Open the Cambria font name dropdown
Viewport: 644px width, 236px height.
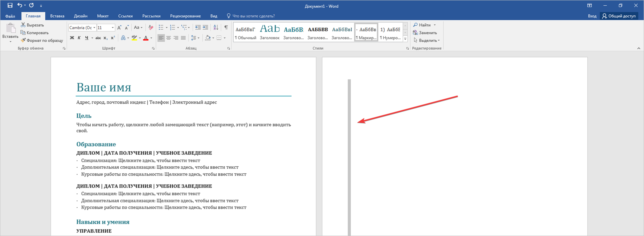tap(94, 28)
